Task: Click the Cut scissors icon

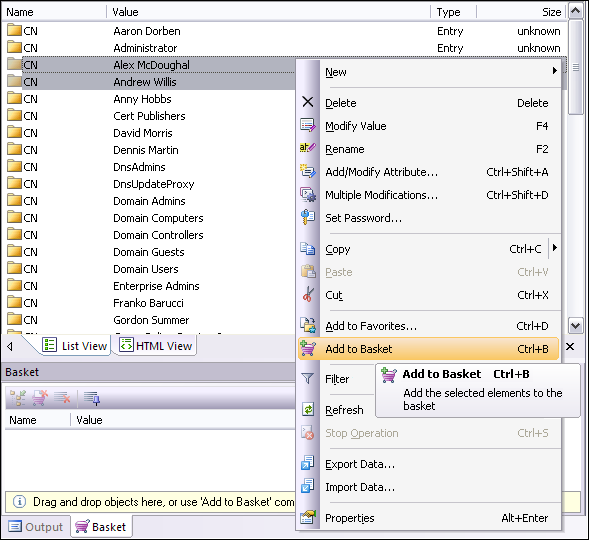Action: (x=308, y=295)
